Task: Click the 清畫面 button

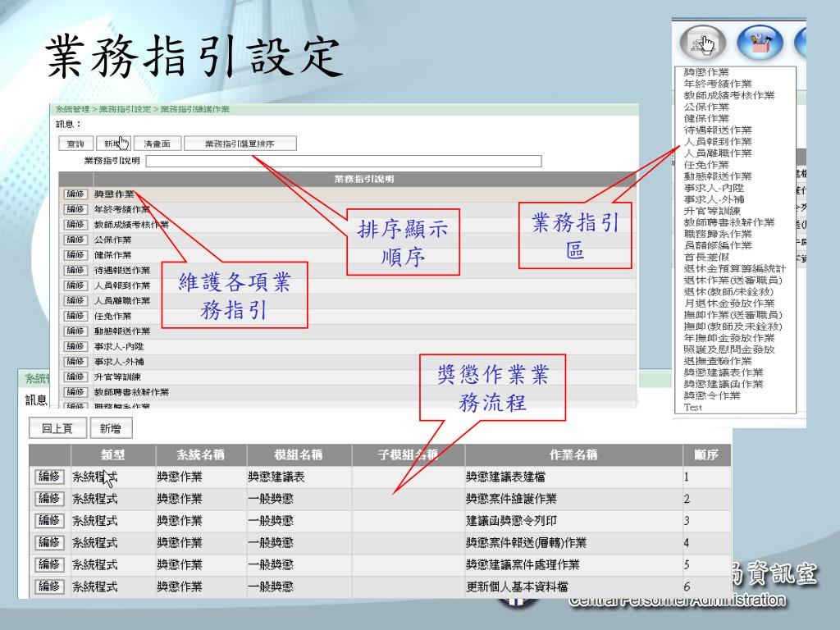Action: tap(157, 144)
